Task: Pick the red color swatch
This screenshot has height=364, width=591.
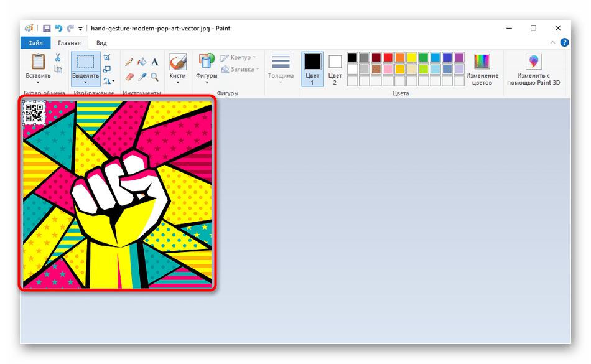Action: (x=388, y=57)
